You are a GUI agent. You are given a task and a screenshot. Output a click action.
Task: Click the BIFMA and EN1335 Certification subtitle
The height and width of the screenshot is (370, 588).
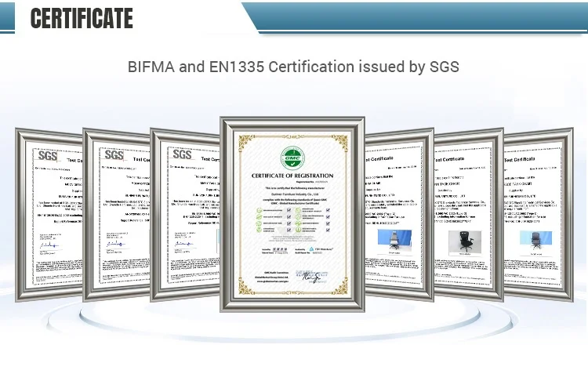click(293, 67)
